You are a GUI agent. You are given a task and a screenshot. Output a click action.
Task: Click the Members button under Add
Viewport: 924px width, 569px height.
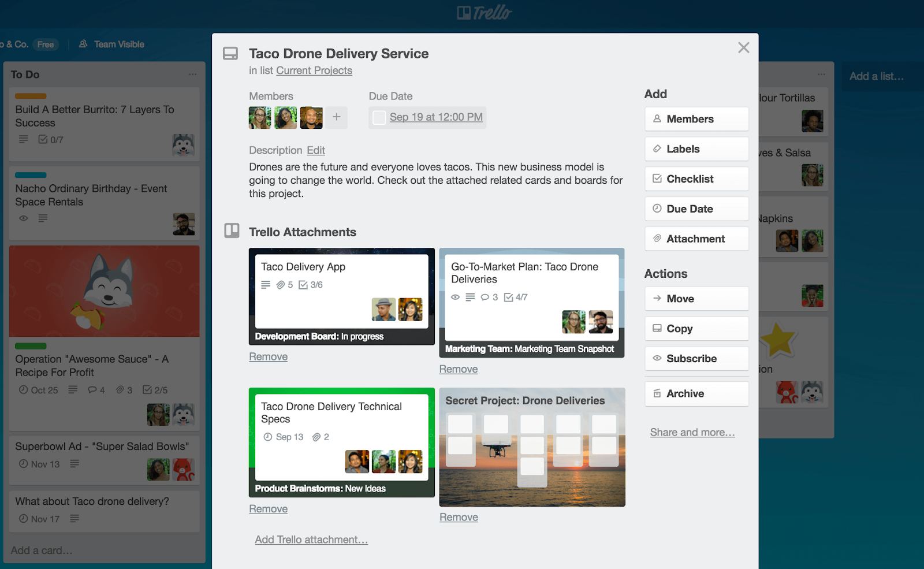[x=696, y=119]
